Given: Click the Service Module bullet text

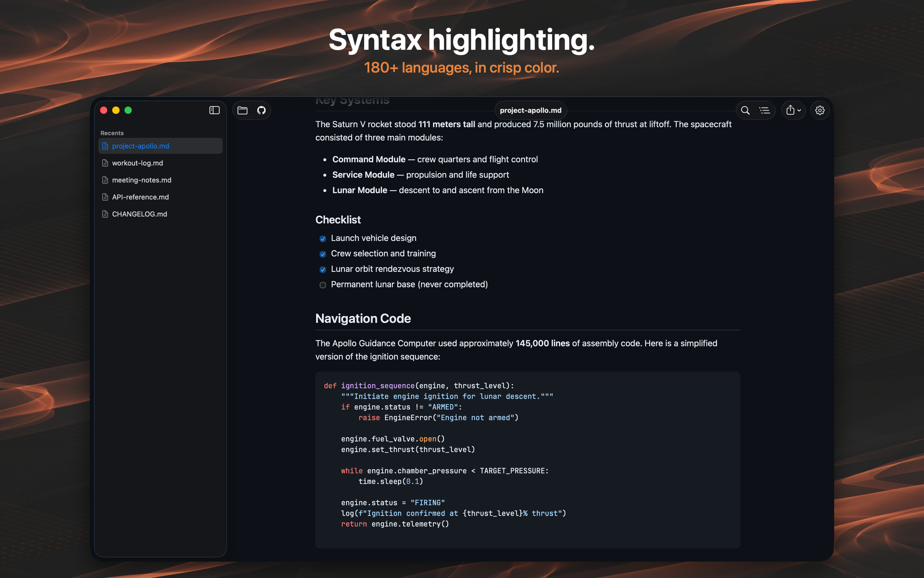Looking at the screenshot, I should (x=420, y=175).
